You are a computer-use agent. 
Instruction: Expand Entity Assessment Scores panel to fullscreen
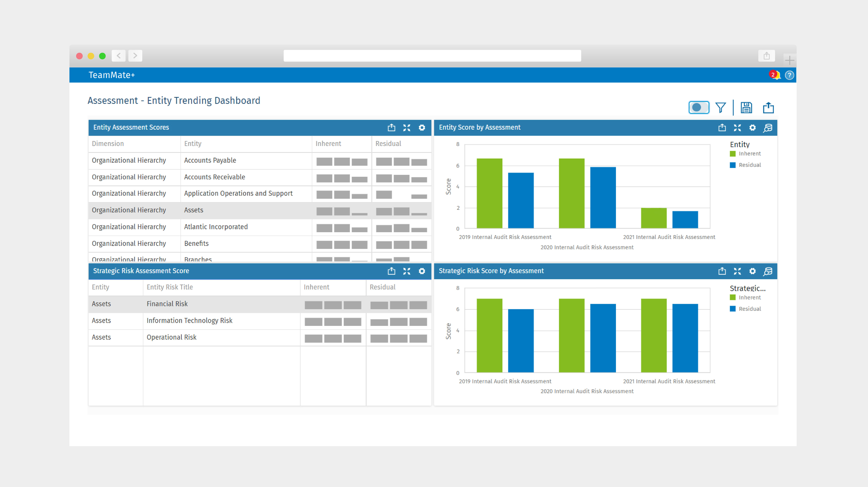click(407, 127)
